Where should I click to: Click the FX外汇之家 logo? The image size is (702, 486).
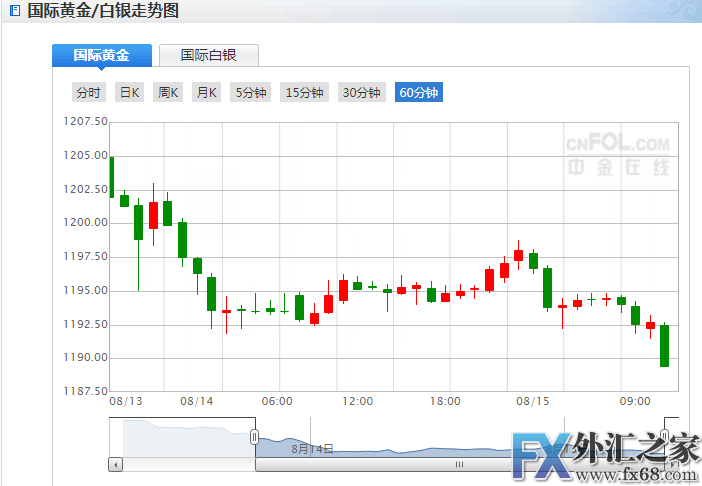click(x=603, y=447)
